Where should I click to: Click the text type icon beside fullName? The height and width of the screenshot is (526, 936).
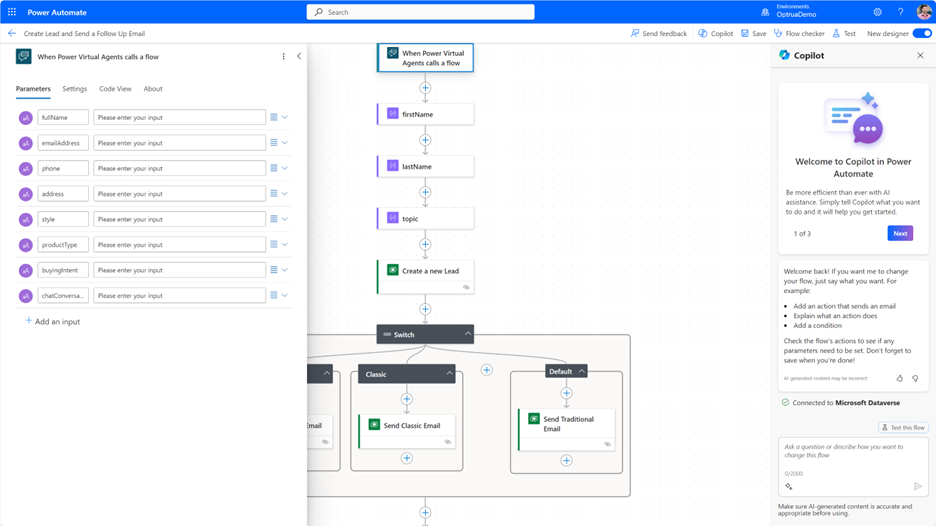click(25, 118)
